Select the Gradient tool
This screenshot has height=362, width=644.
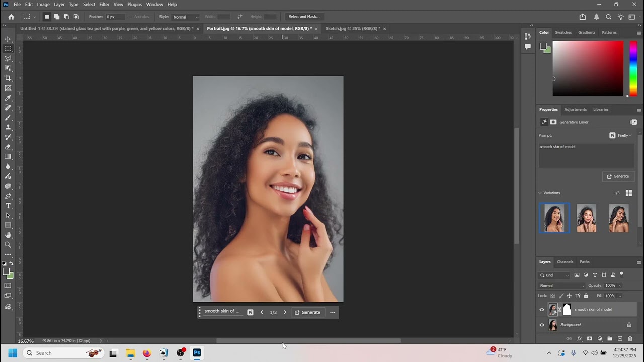pyautogui.click(x=8, y=156)
